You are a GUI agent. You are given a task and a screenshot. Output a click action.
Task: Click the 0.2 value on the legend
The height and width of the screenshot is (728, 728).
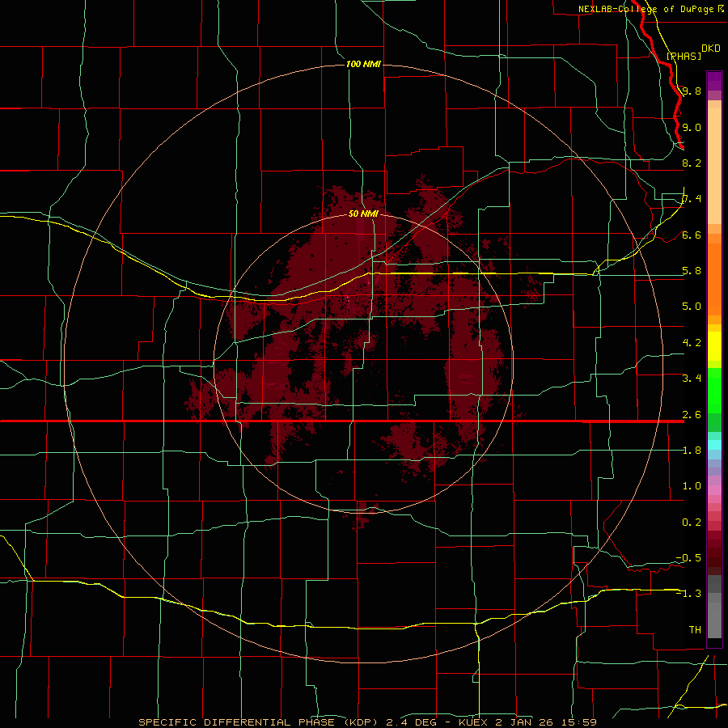click(x=692, y=523)
